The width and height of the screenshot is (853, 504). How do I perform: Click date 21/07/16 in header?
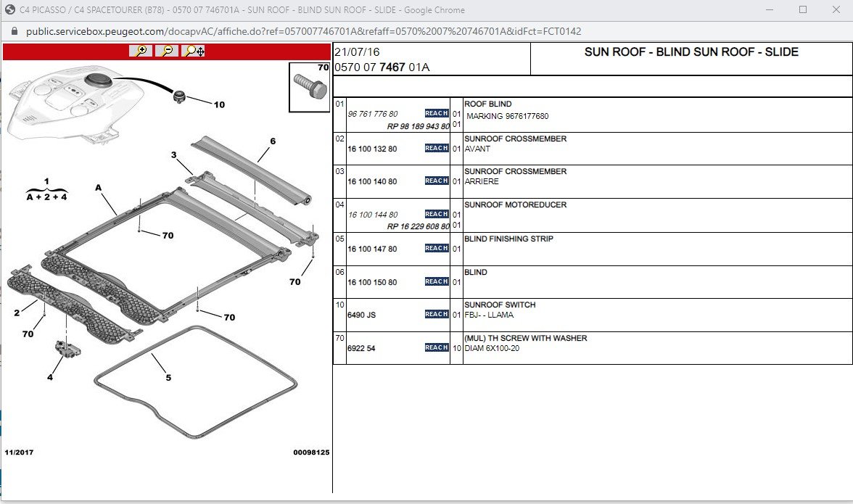coord(357,52)
